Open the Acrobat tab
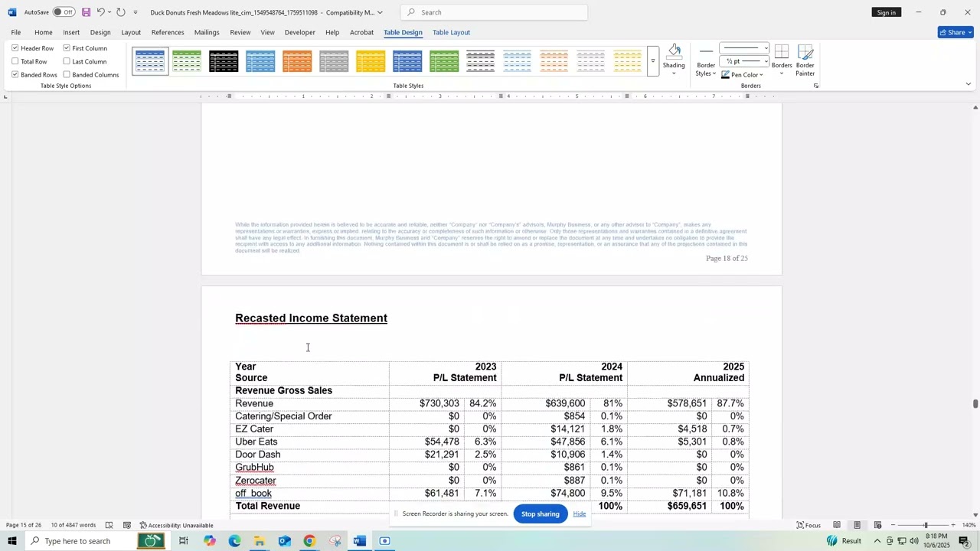Screen dimensions: 980x551 [x=361, y=32]
